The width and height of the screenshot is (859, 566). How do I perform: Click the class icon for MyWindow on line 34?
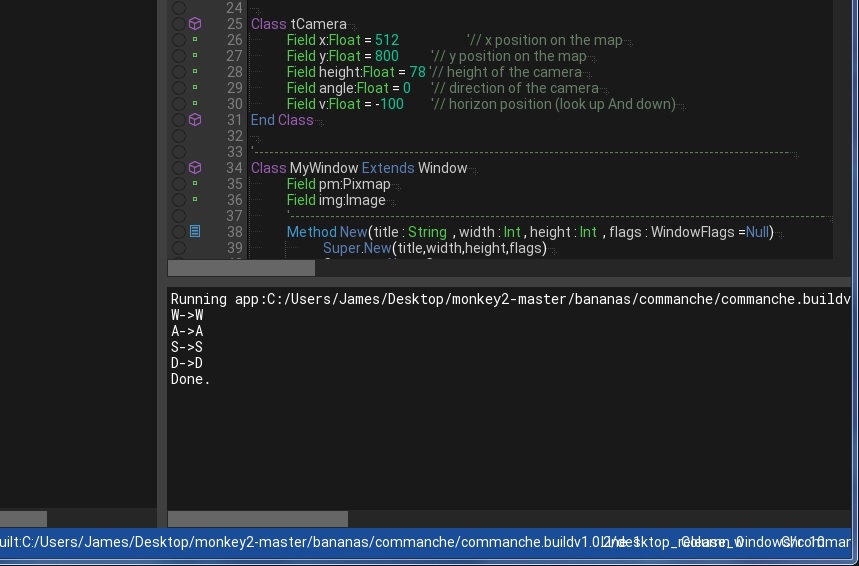[195, 168]
